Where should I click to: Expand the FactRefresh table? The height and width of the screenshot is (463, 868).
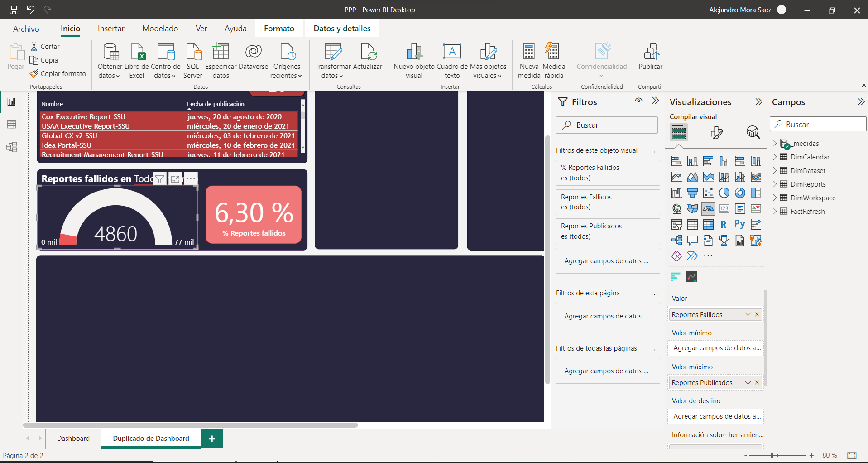[x=775, y=211]
